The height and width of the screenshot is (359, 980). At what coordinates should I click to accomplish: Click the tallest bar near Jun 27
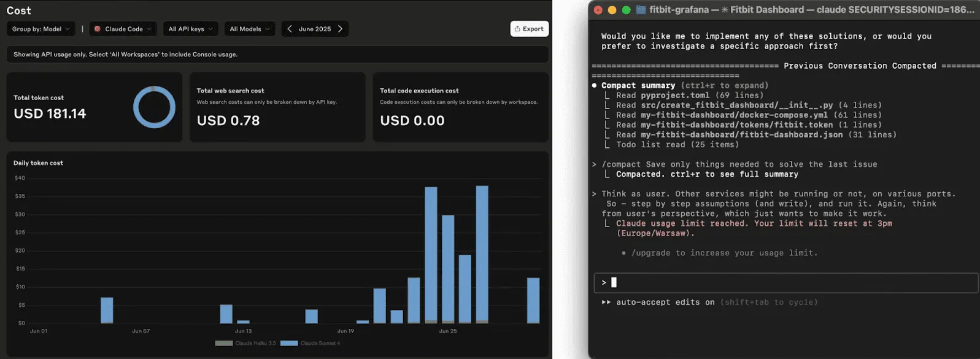point(482,254)
